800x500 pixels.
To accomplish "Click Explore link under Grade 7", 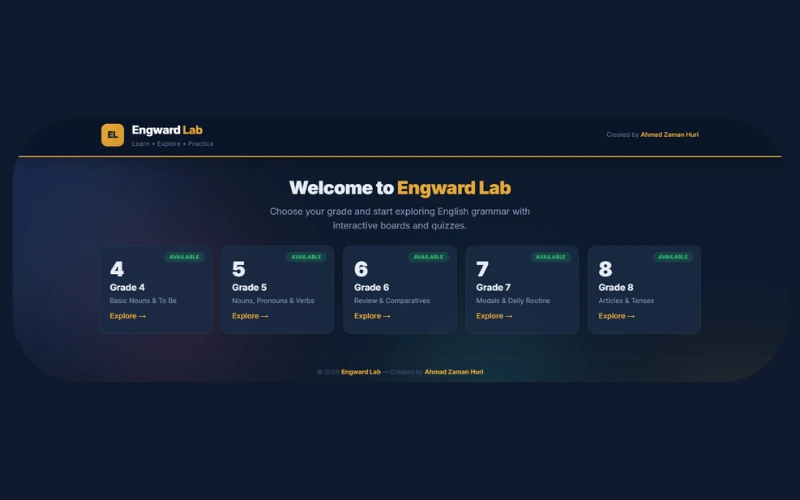I will tap(494, 316).
